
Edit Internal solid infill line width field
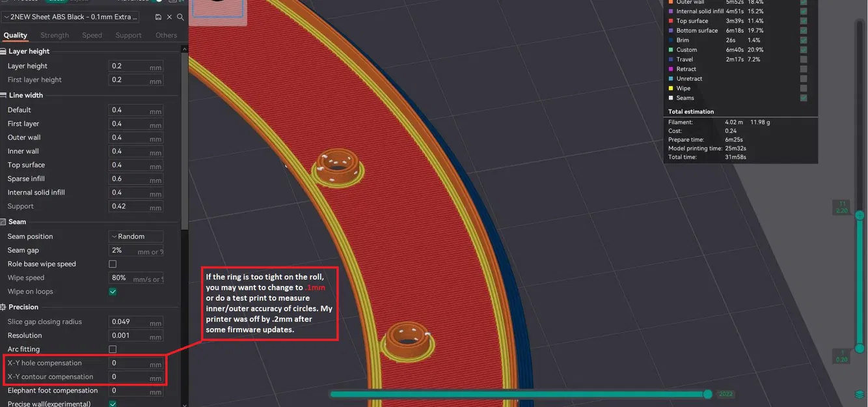[x=135, y=192]
